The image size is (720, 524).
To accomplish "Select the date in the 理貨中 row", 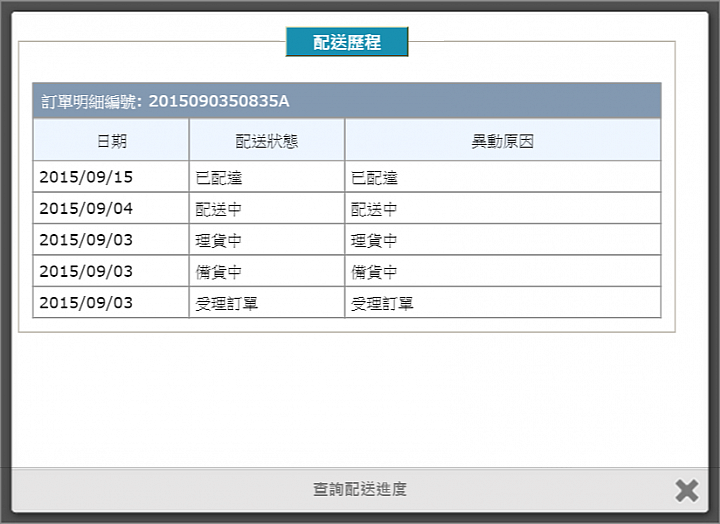I will click(x=111, y=240).
